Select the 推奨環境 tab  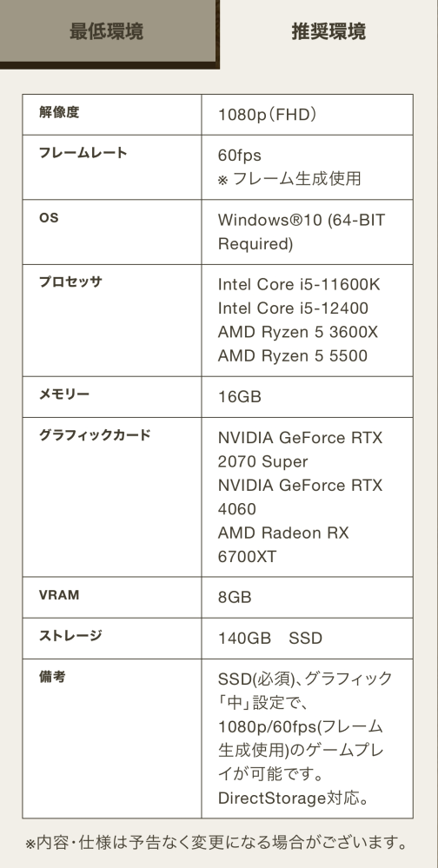click(328, 31)
